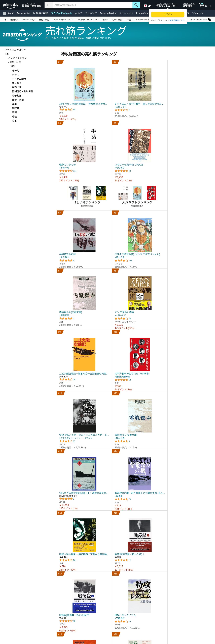The image size is (215, 644).
Task: Open the shopping cart icon
Action: point(201,5)
